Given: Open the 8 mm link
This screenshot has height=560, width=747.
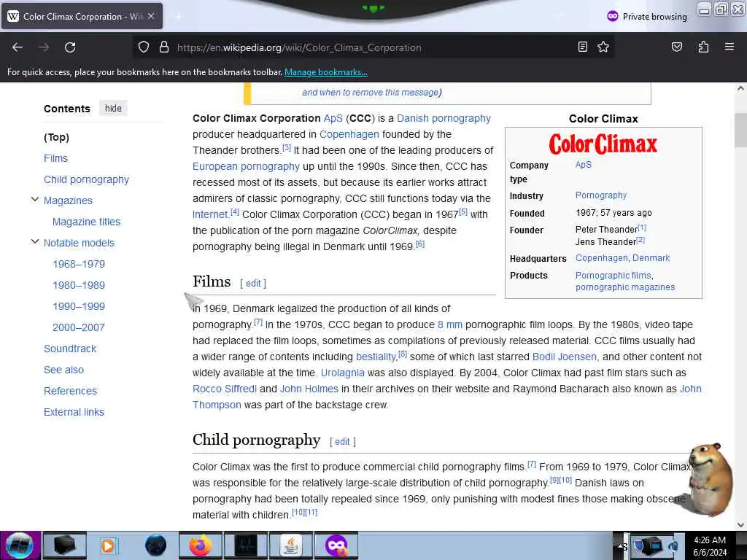Looking at the screenshot, I should (x=450, y=324).
